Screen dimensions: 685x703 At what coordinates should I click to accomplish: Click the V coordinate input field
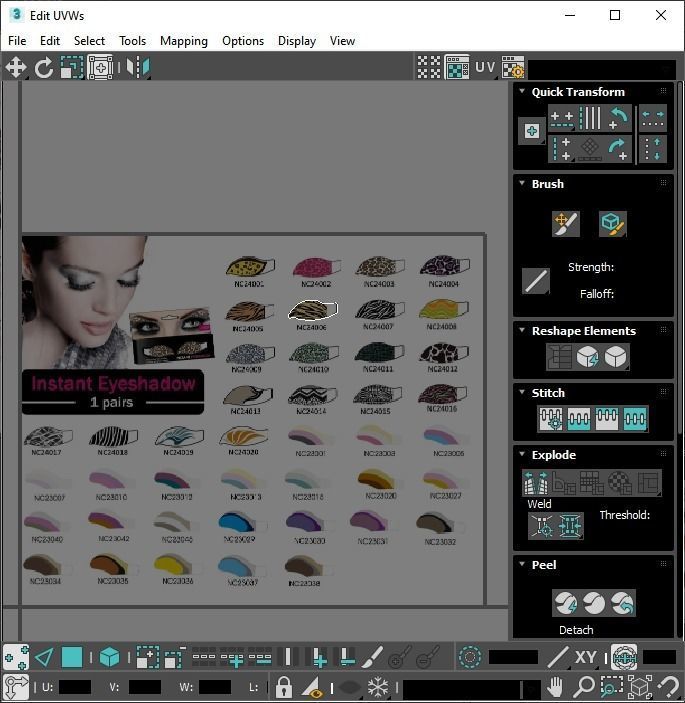144,687
